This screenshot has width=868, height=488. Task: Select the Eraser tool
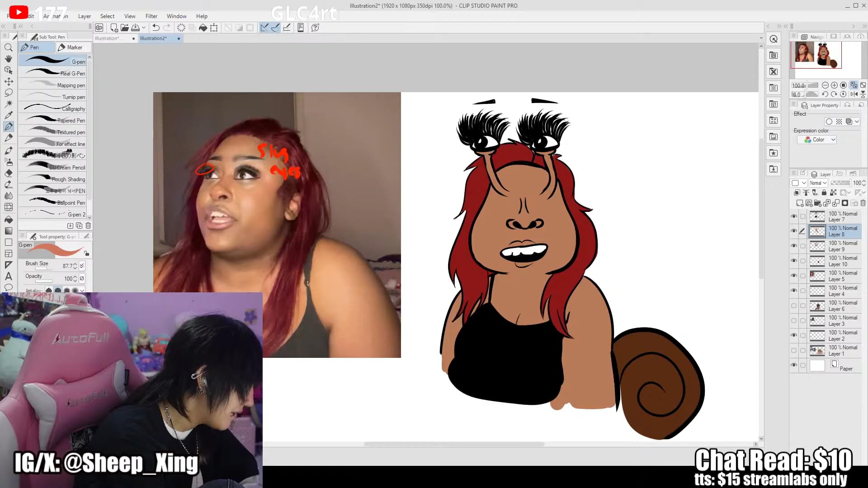point(8,173)
